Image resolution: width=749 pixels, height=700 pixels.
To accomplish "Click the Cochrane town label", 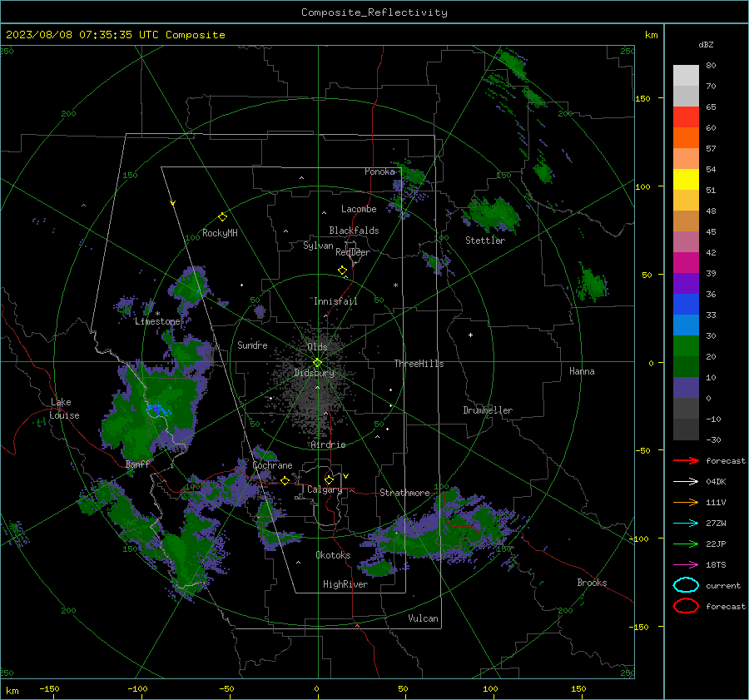I will point(272,465).
